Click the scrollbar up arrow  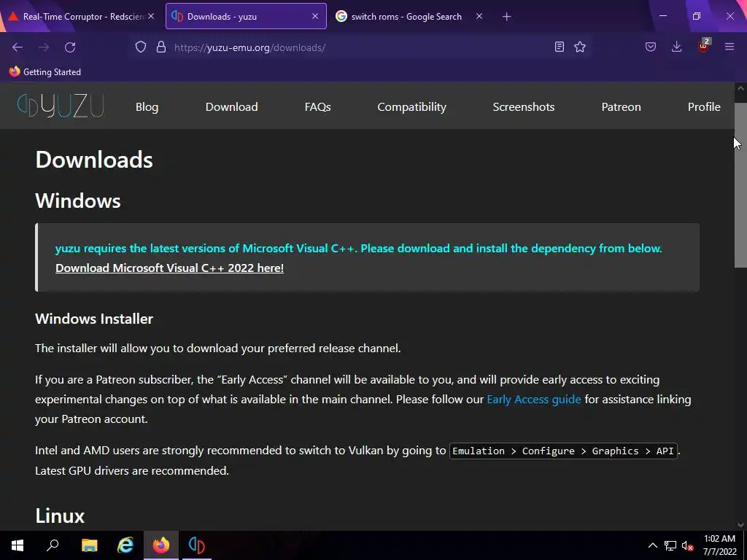click(x=740, y=88)
